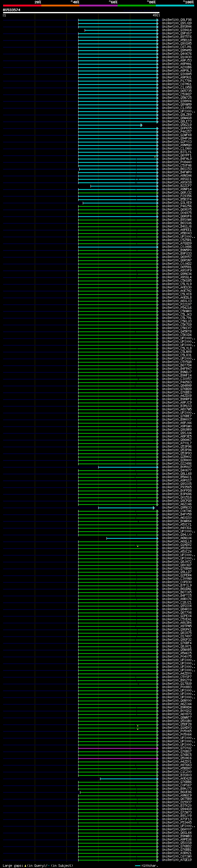Click the truncated cyan bar for Q56Z19
The image size is (197, 868).
tap(110, 125)
